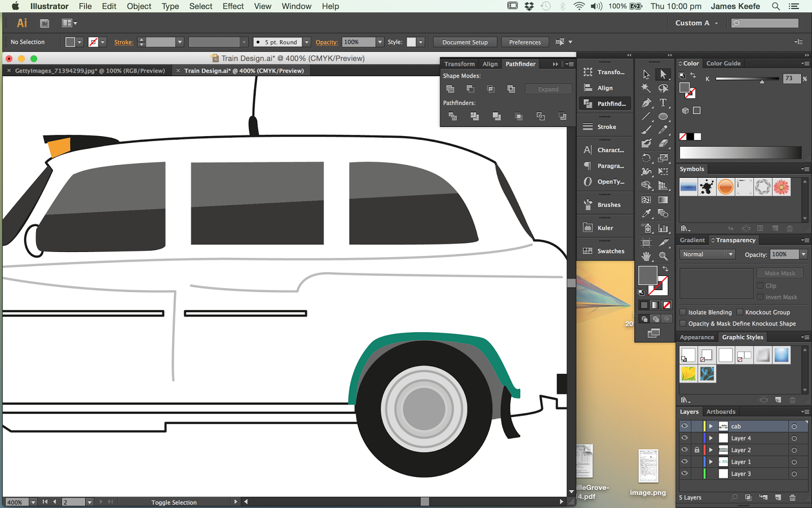Hide the Layer 4 layer
Viewport: 812px width, 508px height.
[685, 438]
